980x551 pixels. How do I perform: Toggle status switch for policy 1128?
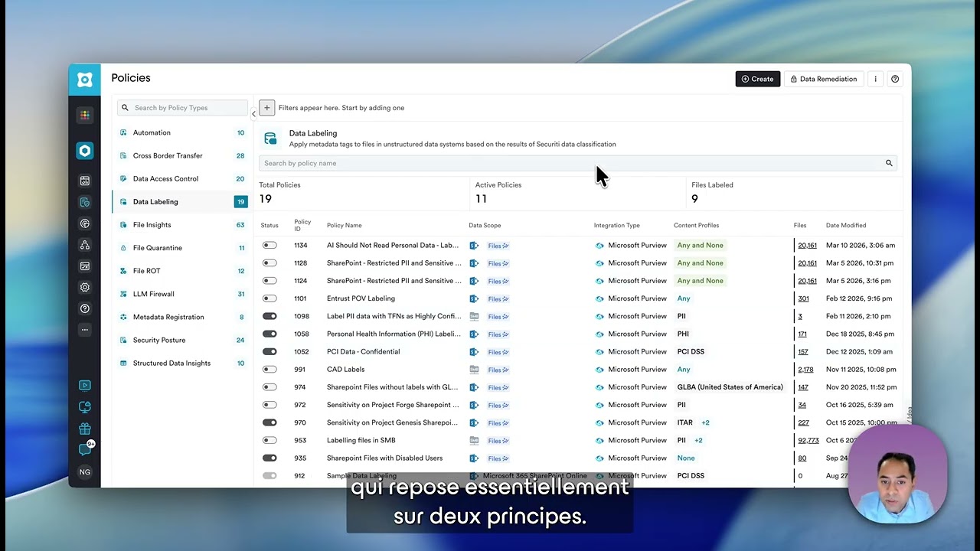click(x=269, y=263)
